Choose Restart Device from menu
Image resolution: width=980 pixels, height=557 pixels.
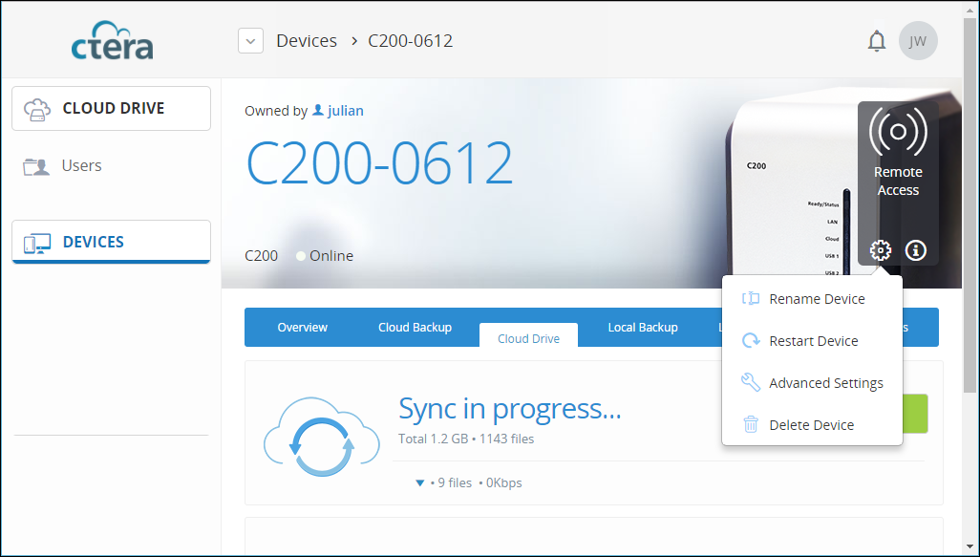812,341
